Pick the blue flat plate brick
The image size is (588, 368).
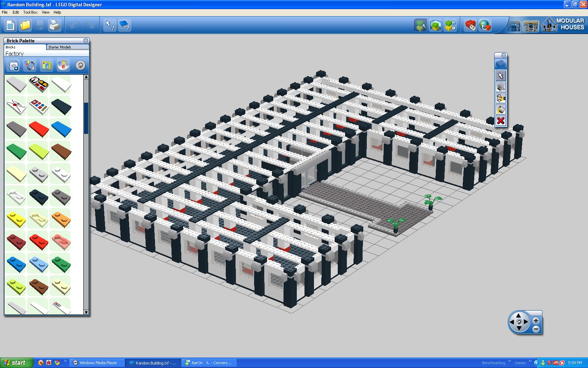(61, 129)
